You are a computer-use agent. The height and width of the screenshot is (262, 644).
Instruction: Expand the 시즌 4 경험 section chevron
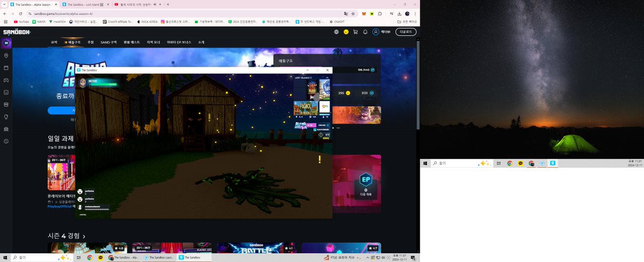(84, 236)
